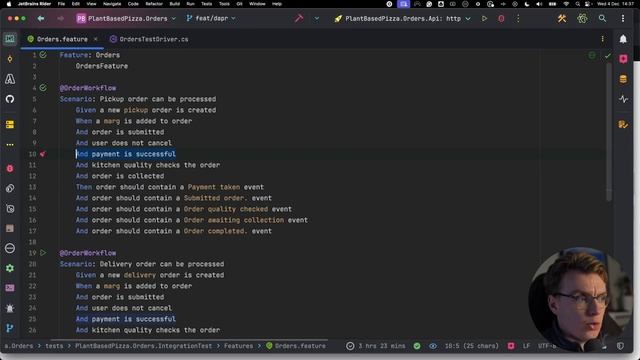Toggle the eye inspection icon in status bar
The height and width of the screenshot is (360, 640).
[x=433, y=346]
